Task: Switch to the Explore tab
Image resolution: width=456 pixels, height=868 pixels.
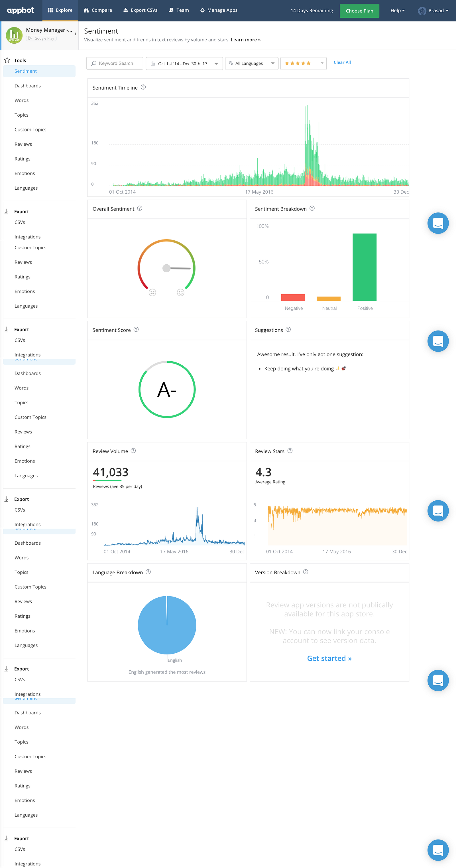Action: point(60,11)
